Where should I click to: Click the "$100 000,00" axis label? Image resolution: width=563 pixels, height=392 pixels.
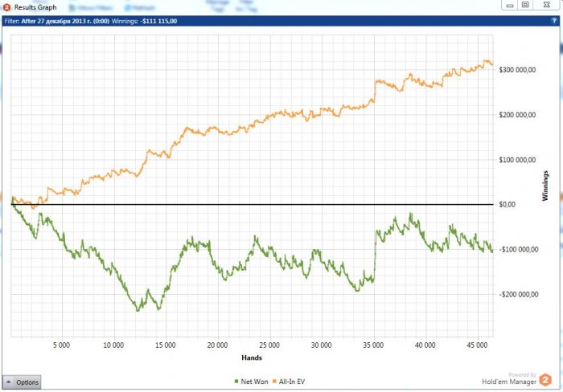517,160
